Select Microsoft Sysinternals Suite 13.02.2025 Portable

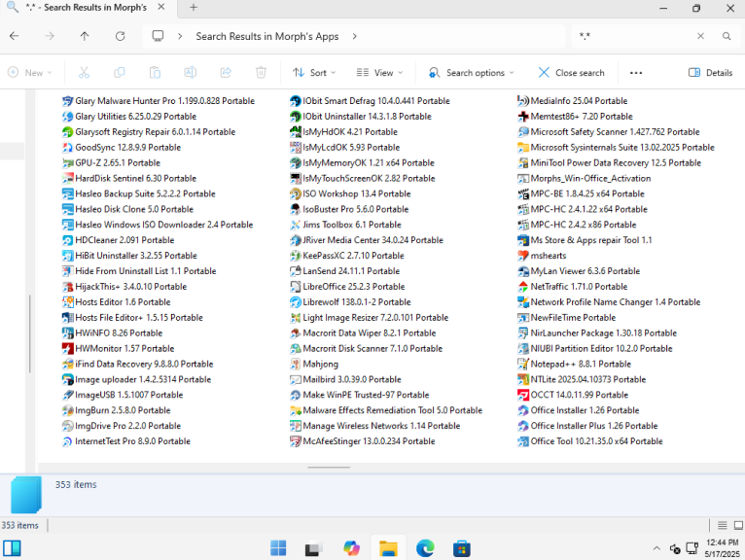(x=616, y=148)
